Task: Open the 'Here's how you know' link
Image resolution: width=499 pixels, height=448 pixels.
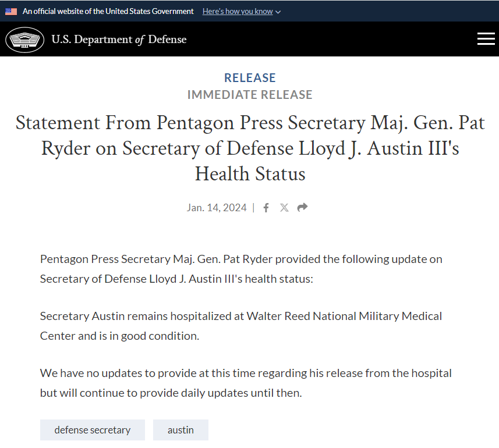Action: (x=238, y=11)
